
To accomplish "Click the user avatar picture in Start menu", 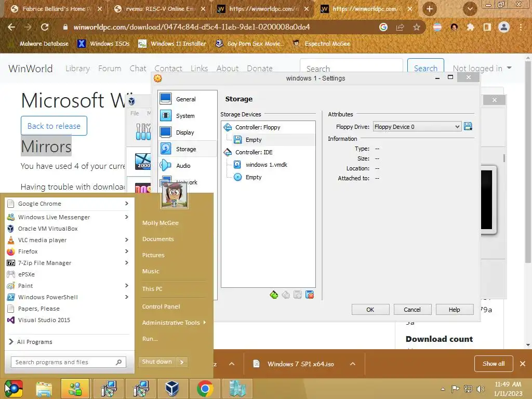I will point(175,194).
